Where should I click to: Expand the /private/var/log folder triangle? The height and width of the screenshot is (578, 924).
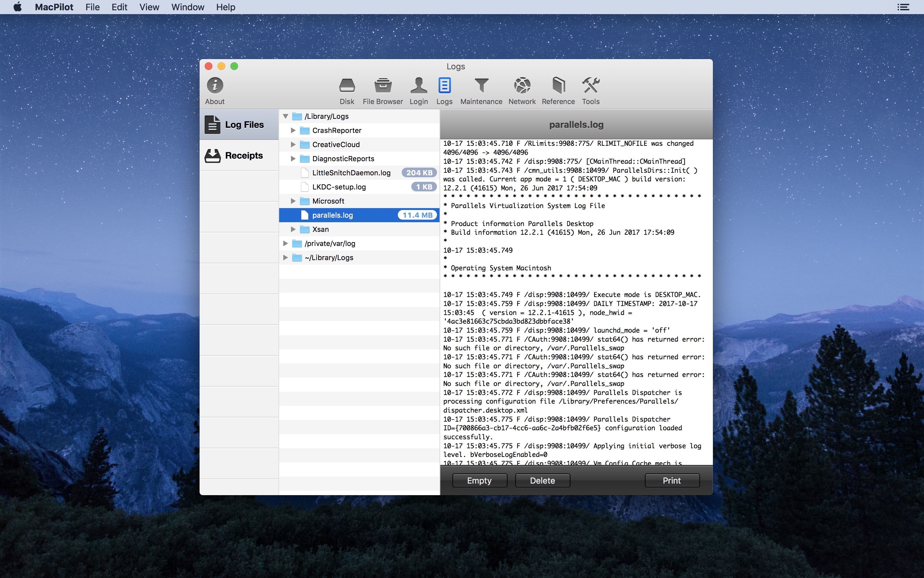(x=285, y=243)
